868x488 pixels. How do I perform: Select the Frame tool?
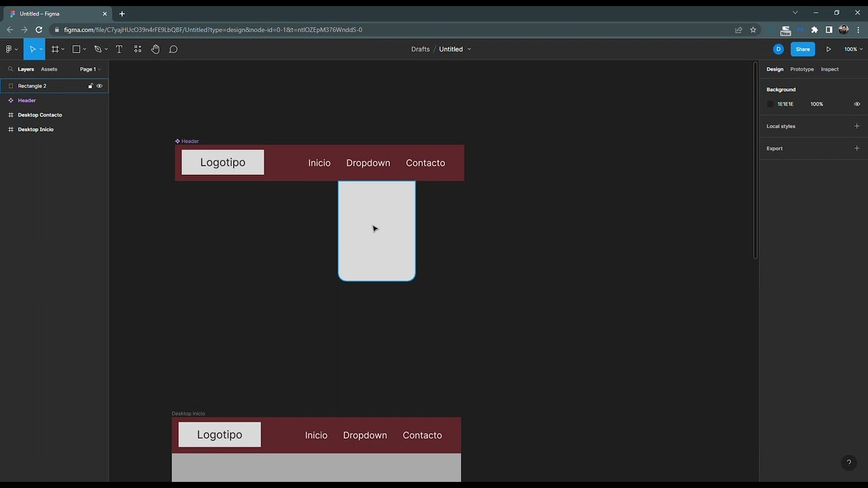coord(55,49)
